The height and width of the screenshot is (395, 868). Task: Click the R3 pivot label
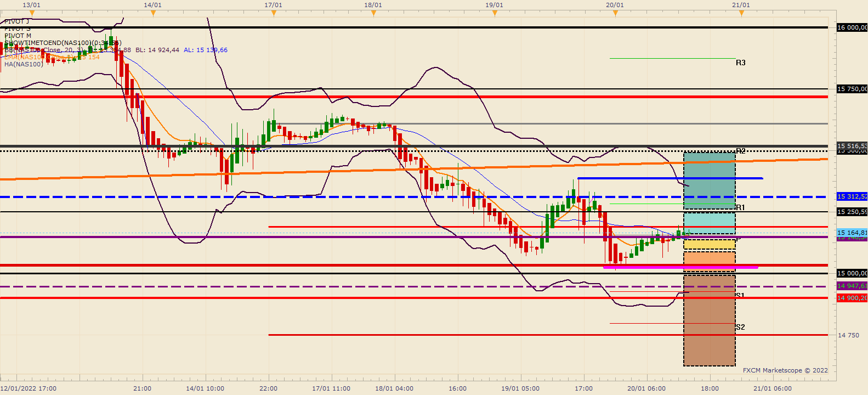click(x=741, y=63)
